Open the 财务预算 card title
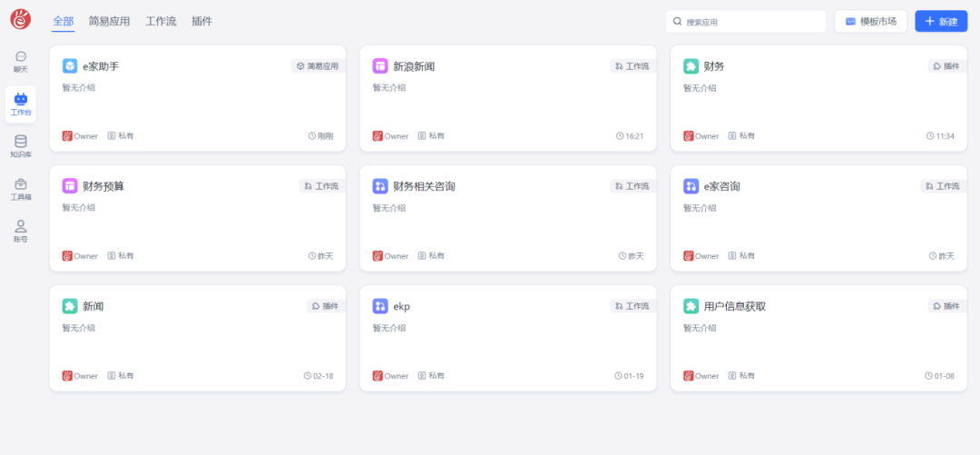 coord(103,186)
